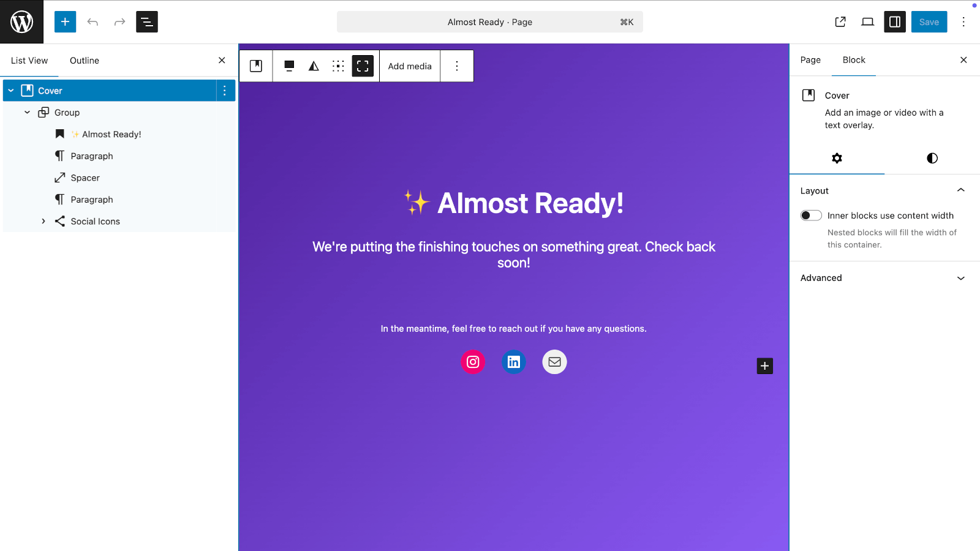The height and width of the screenshot is (551, 980).
Task: Open the change content position control
Action: coord(338,66)
